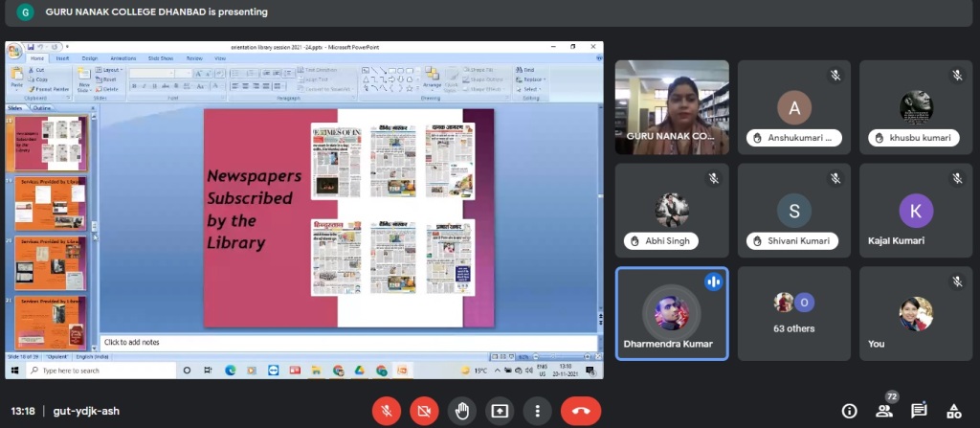Select slide 19 Services Provided thumbnail
This screenshot has width=980, height=428.
click(50, 203)
